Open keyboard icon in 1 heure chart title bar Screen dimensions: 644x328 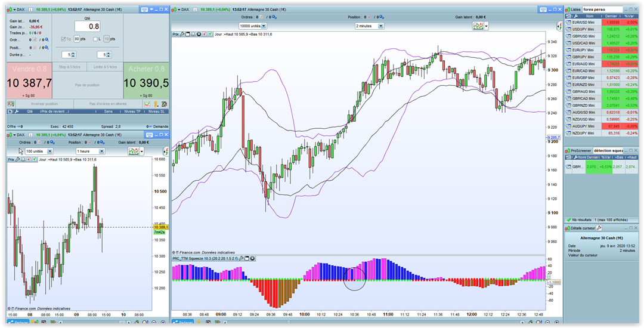[150, 135]
